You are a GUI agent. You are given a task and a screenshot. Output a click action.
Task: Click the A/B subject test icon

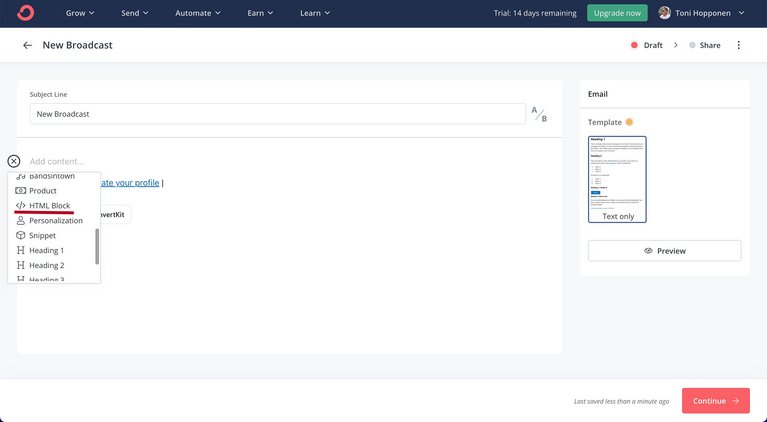point(539,114)
